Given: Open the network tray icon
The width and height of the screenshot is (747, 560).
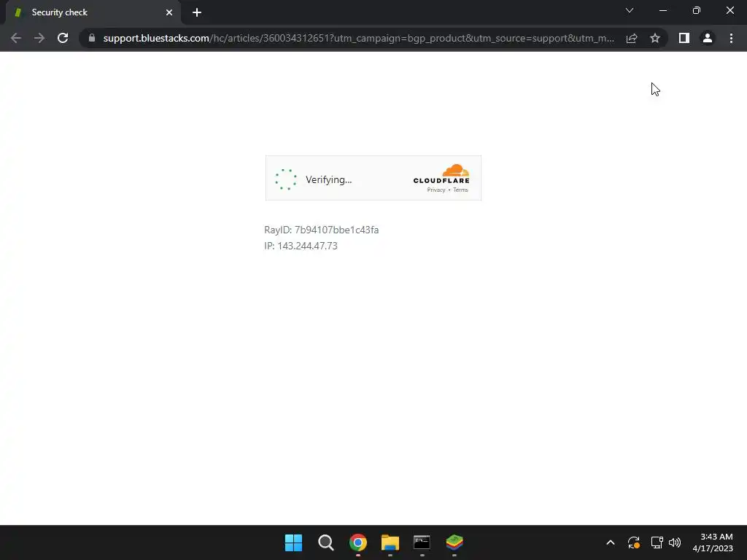Looking at the screenshot, I should (x=657, y=542).
